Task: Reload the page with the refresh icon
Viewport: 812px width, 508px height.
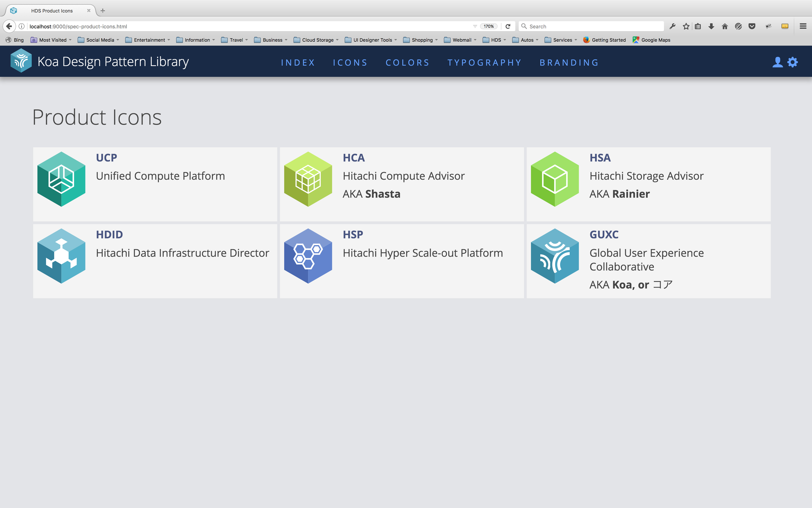Action: pyautogui.click(x=508, y=26)
